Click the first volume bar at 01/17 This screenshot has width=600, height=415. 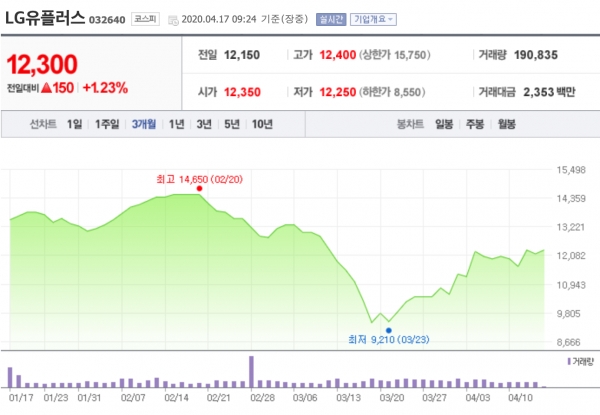pyautogui.click(x=10, y=378)
